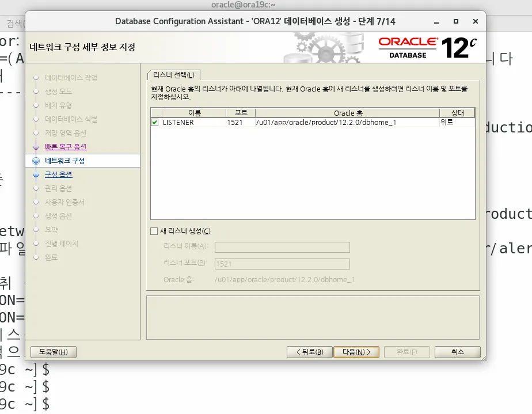Click the 완료 step in sidebar
The image size is (532, 414).
[51, 257]
